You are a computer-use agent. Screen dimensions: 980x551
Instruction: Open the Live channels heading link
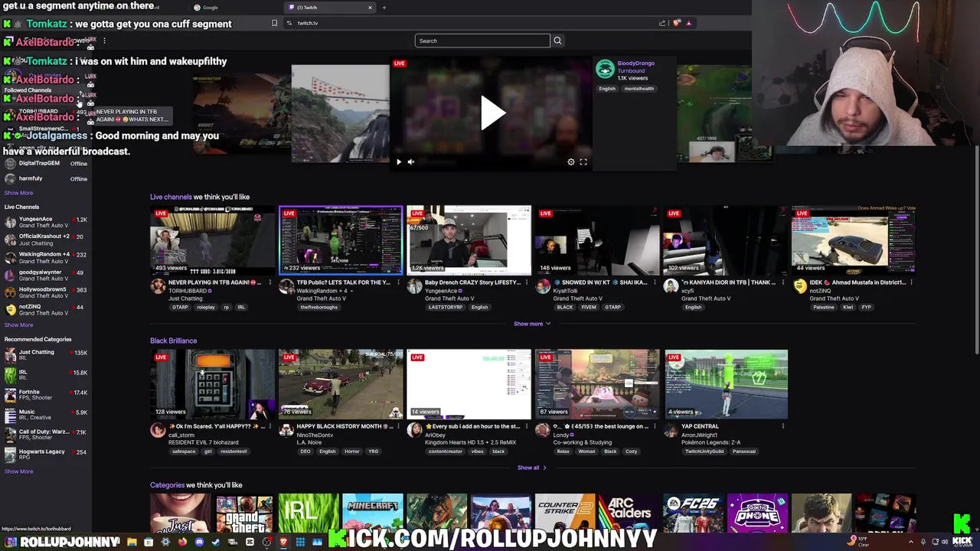point(171,197)
